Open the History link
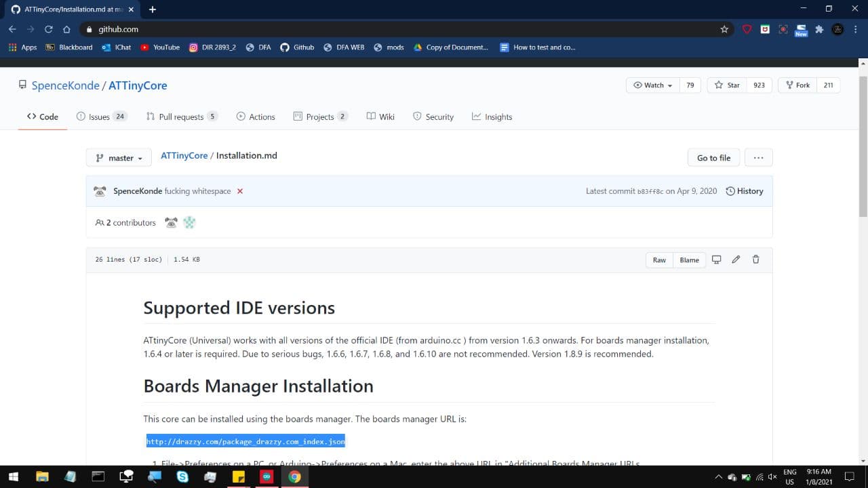This screenshot has width=868, height=488. tap(745, 191)
